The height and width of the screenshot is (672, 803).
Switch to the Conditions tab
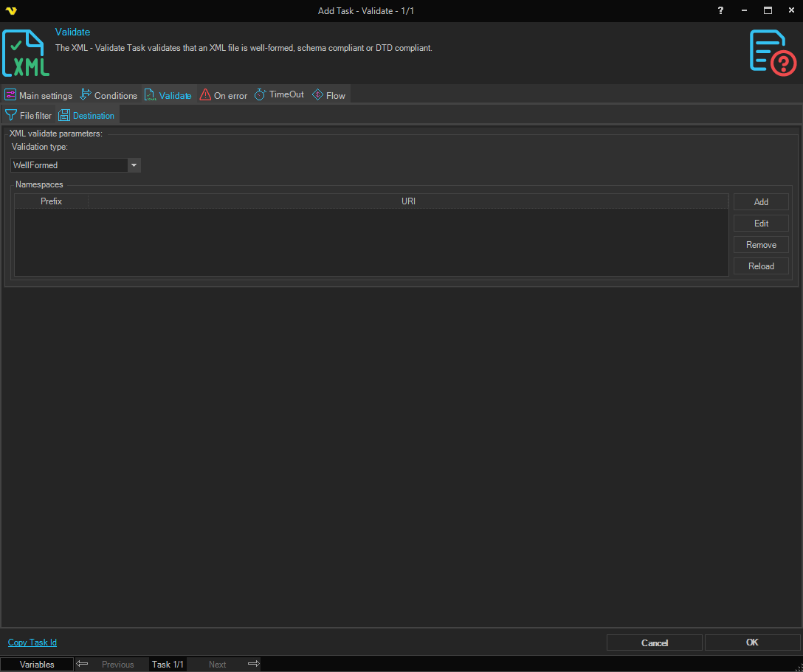point(108,95)
